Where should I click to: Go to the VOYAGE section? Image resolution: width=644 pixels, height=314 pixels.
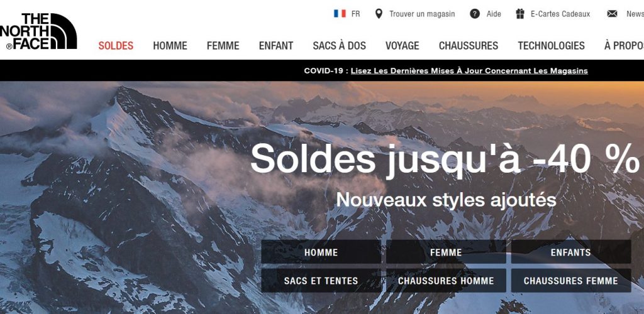402,45
